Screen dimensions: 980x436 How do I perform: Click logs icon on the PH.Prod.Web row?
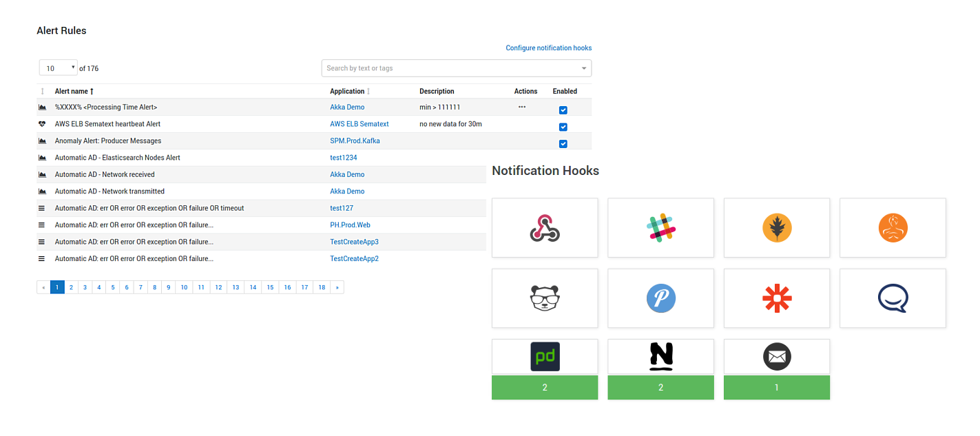point(41,225)
